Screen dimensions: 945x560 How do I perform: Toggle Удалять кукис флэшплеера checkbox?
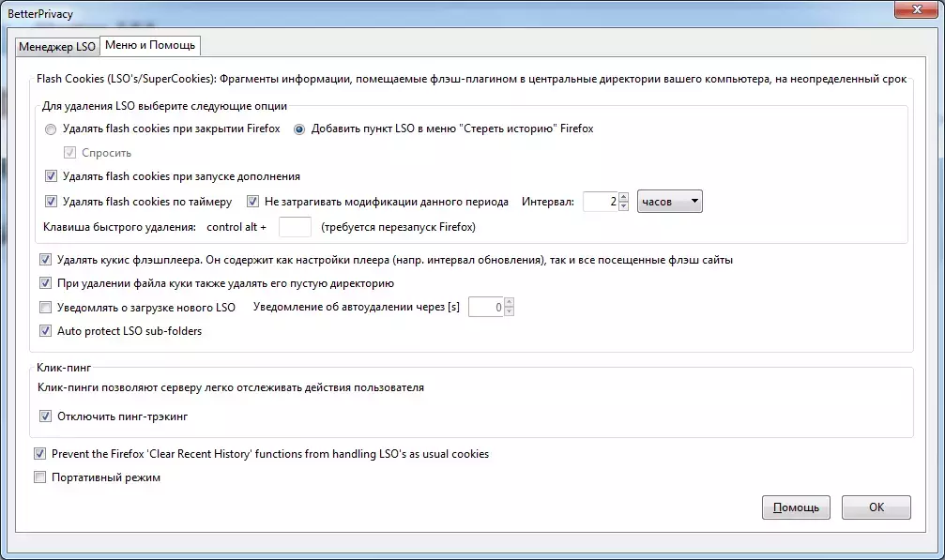(x=45, y=260)
